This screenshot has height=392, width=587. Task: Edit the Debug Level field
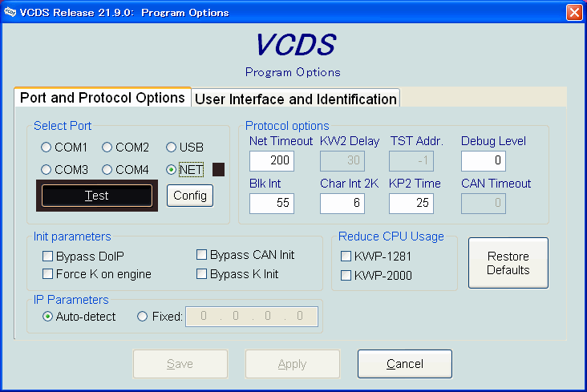[x=484, y=161]
